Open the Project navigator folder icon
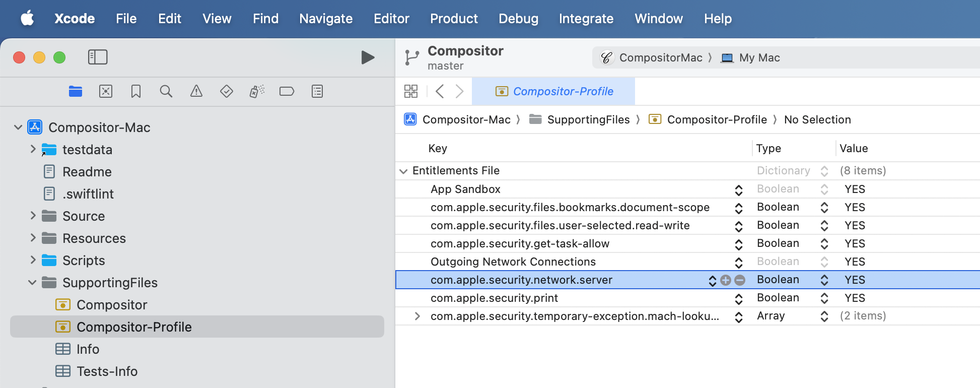Viewport: 980px width, 388px height. (x=76, y=91)
